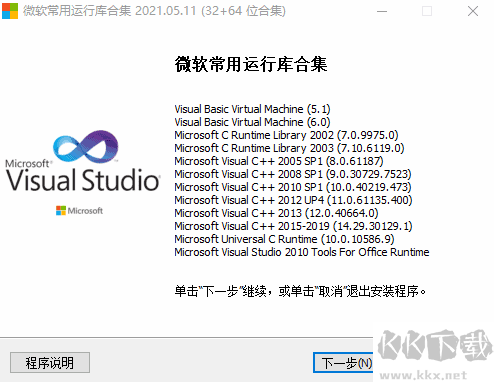Select Microsoft Visual C++ 2015-2019 line
Image resolution: width=494 pixels, height=382 pixels.
click(x=293, y=226)
